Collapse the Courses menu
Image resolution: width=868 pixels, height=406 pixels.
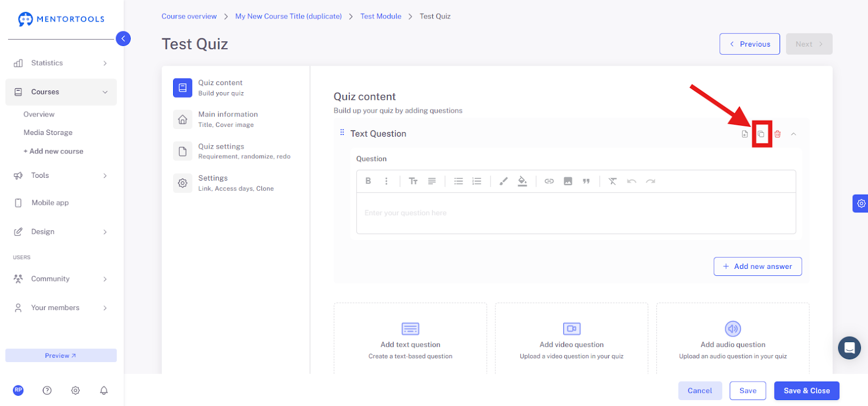point(61,92)
